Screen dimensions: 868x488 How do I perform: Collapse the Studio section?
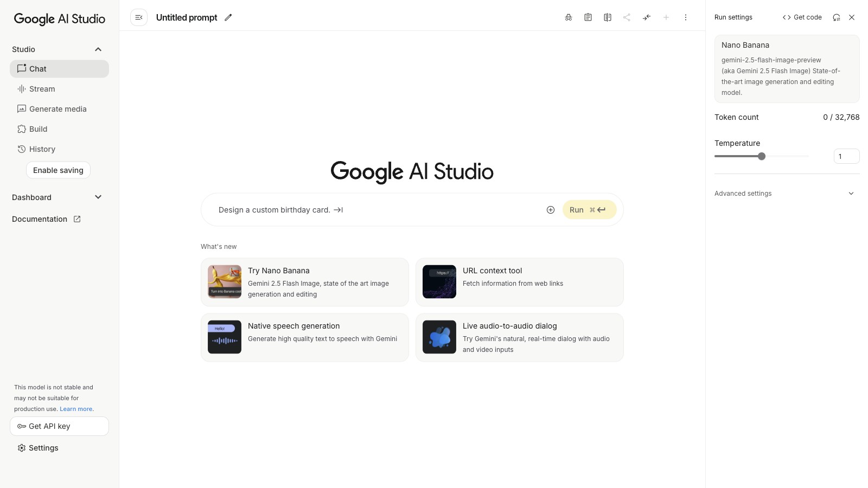(x=98, y=49)
